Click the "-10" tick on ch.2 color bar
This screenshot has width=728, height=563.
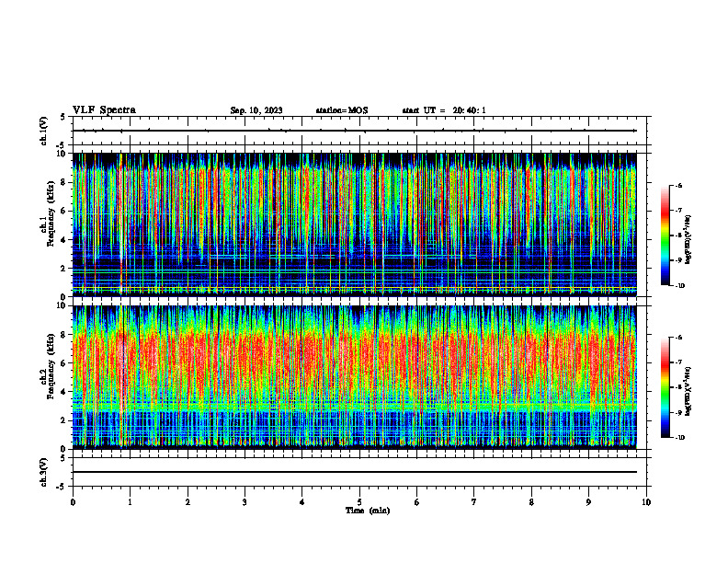pos(680,438)
